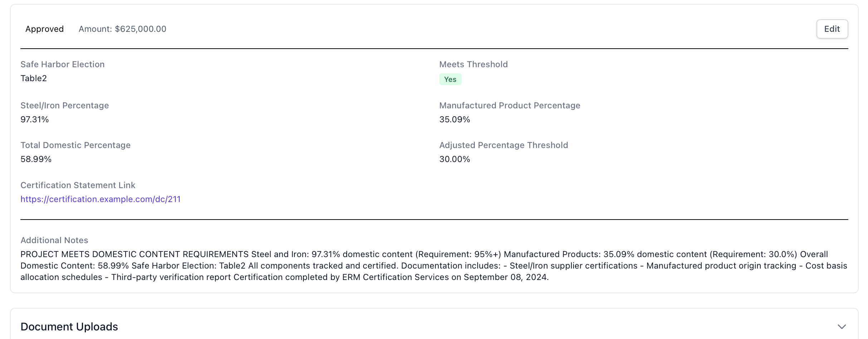The width and height of the screenshot is (868, 339).
Task: Click the Document Uploads section heading
Action: point(69,326)
